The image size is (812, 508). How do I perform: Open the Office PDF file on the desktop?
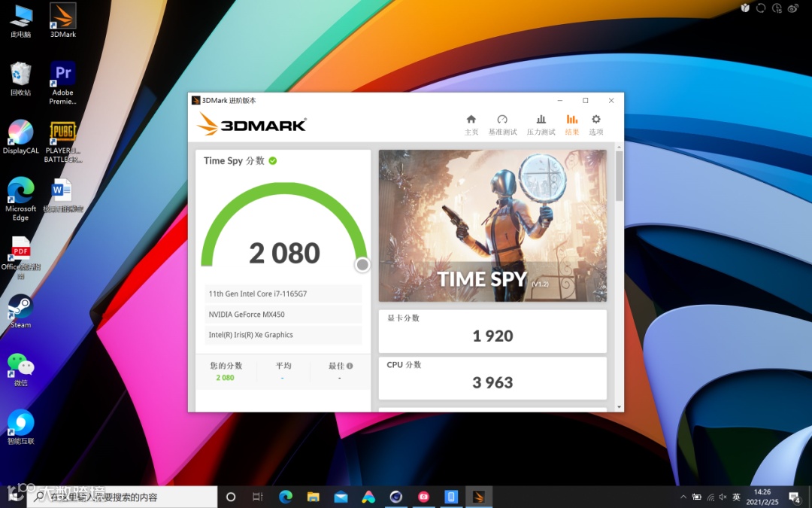(x=21, y=257)
